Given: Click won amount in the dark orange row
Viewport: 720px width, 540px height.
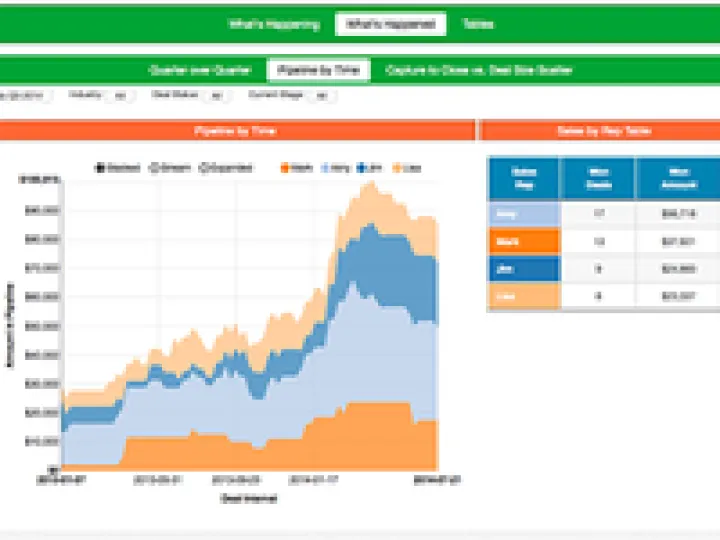Looking at the screenshot, I should (678, 242).
